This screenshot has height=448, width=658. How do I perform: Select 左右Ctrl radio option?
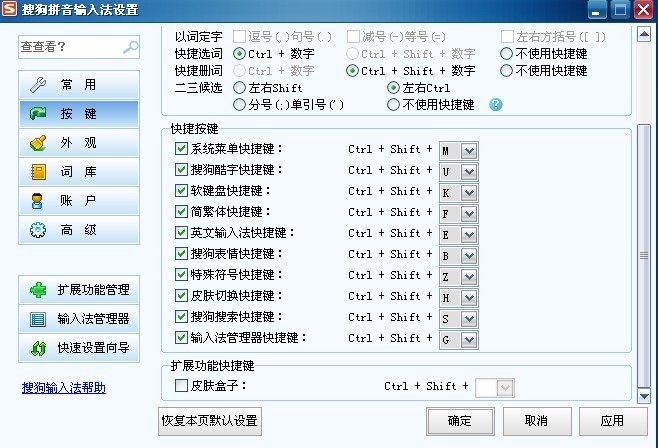coord(393,88)
